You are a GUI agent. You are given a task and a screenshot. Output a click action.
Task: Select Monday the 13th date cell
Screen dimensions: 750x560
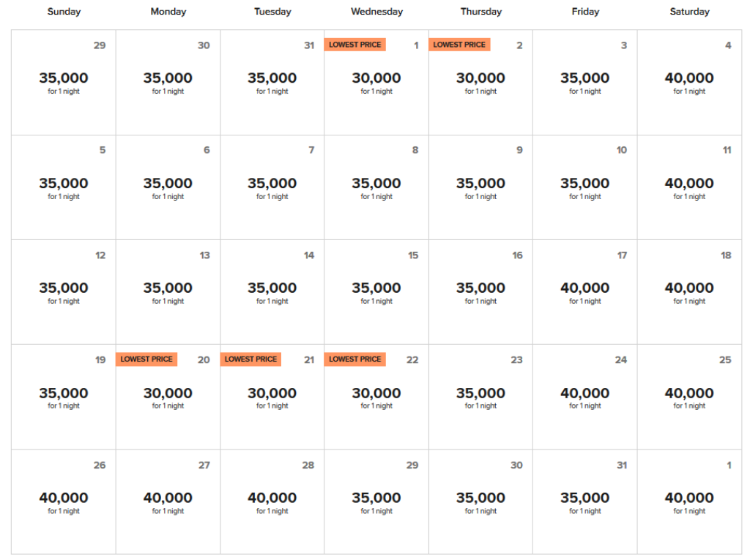click(x=168, y=292)
